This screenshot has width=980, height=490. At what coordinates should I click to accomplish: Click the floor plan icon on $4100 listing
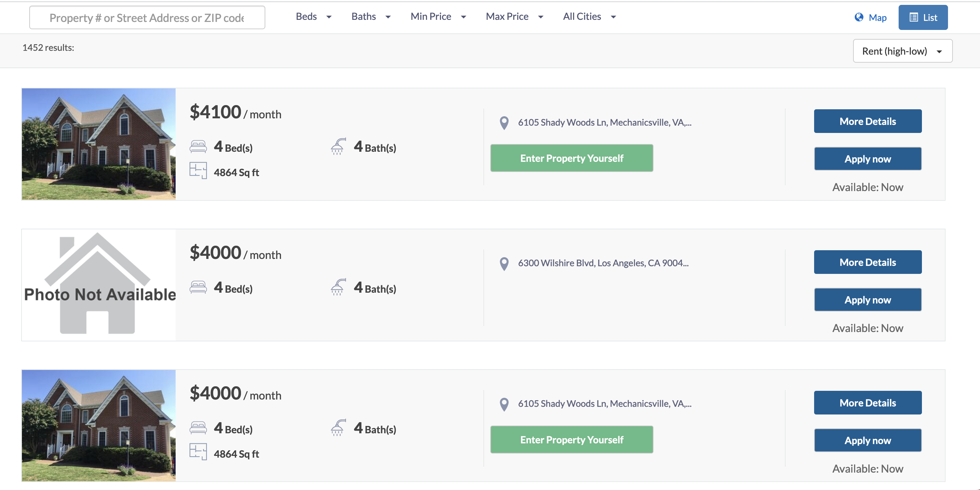click(x=198, y=171)
